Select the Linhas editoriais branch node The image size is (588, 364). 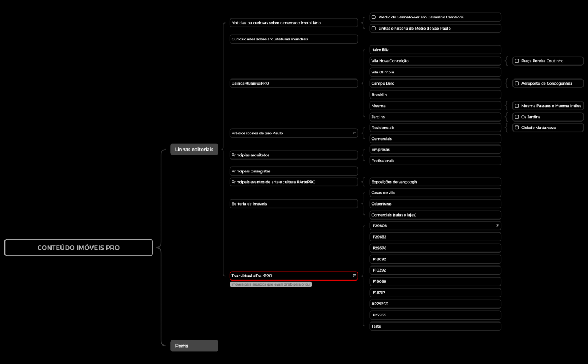click(194, 150)
